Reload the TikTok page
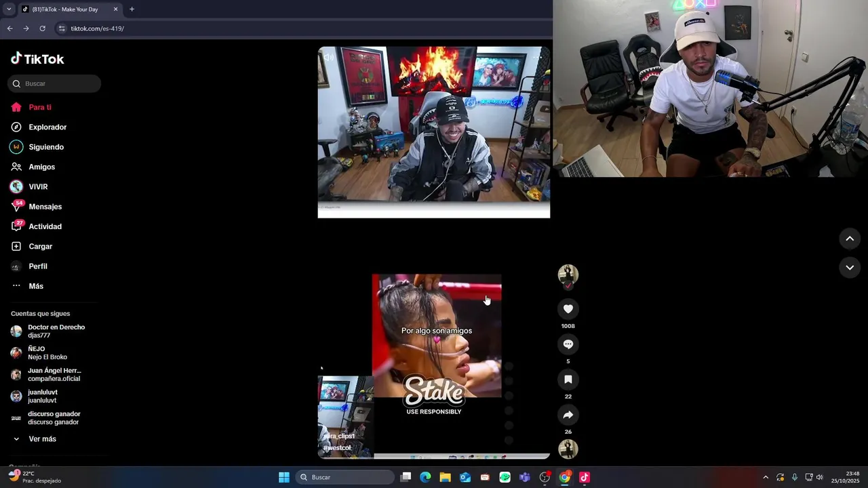This screenshot has height=488, width=868. point(42,28)
